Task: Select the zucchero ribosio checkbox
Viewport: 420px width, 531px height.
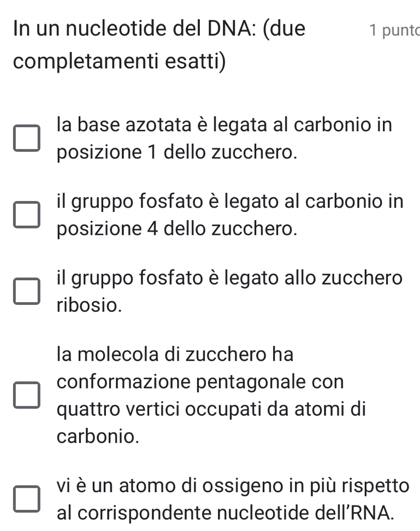Action: click(x=27, y=292)
